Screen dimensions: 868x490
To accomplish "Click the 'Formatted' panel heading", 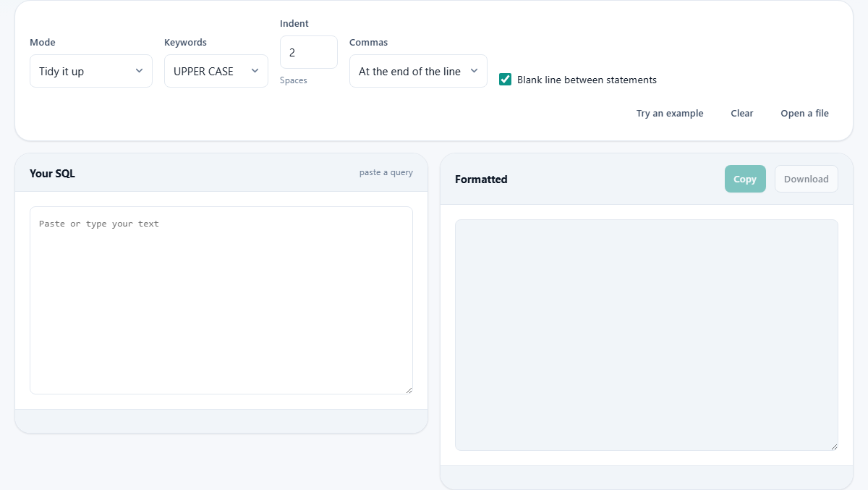I will [481, 179].
